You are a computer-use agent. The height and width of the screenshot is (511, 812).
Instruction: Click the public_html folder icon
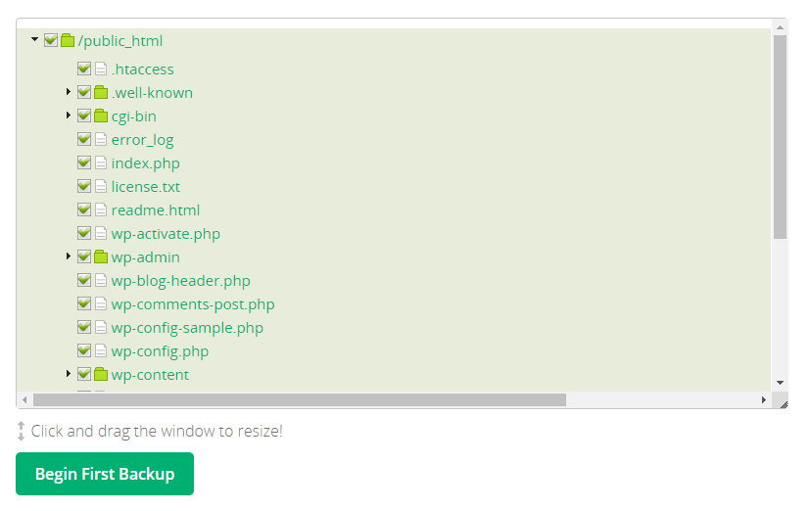coord(68,40)
